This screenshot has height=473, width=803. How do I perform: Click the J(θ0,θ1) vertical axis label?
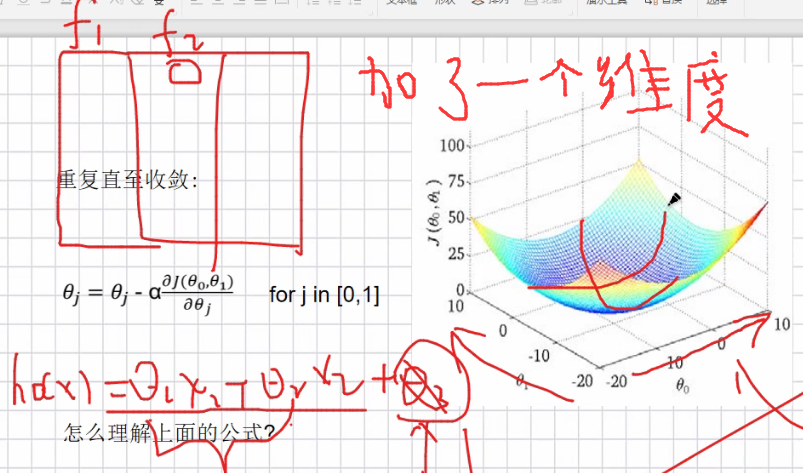point(433,212)
